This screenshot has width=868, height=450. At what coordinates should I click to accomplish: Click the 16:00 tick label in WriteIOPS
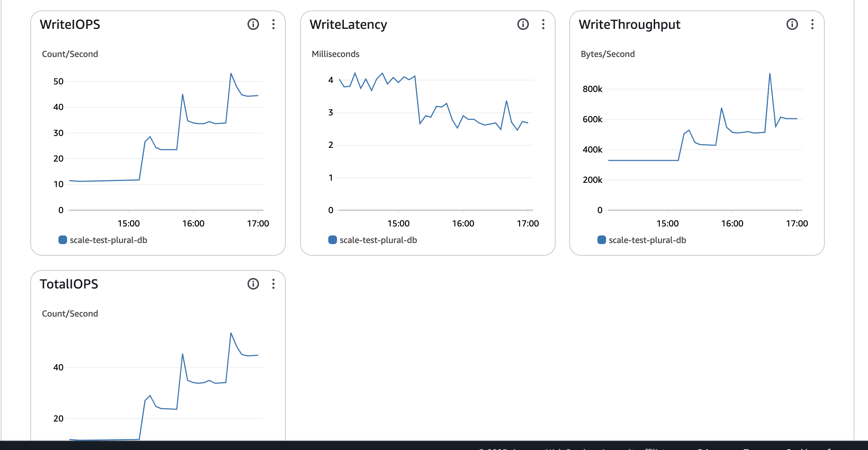tap(193, 224)
